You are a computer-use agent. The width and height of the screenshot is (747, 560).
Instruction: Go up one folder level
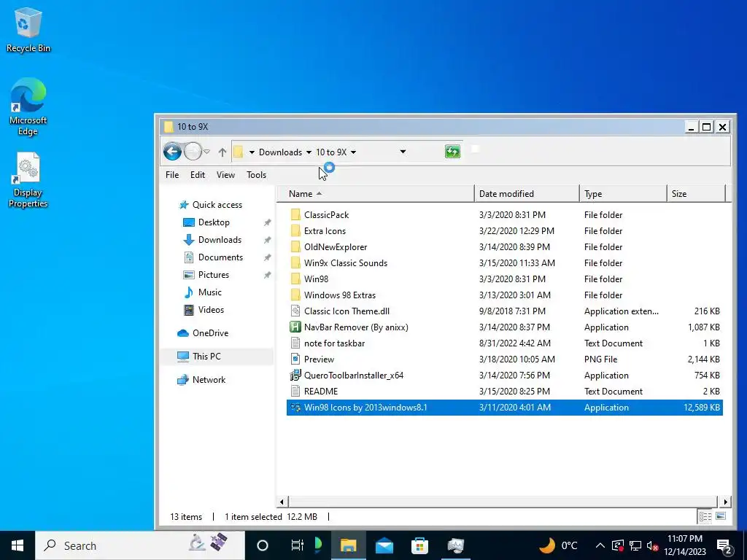click(222, 152)
